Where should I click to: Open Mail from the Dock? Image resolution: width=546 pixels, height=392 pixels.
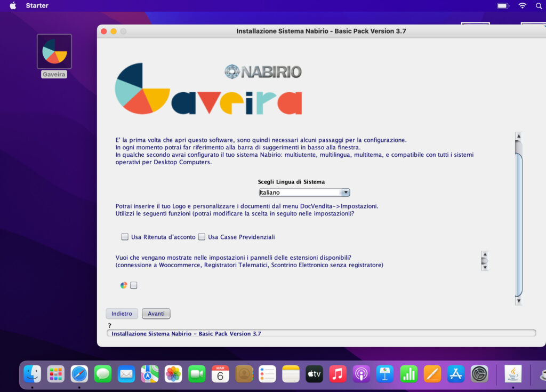click(x=126, y=374)
